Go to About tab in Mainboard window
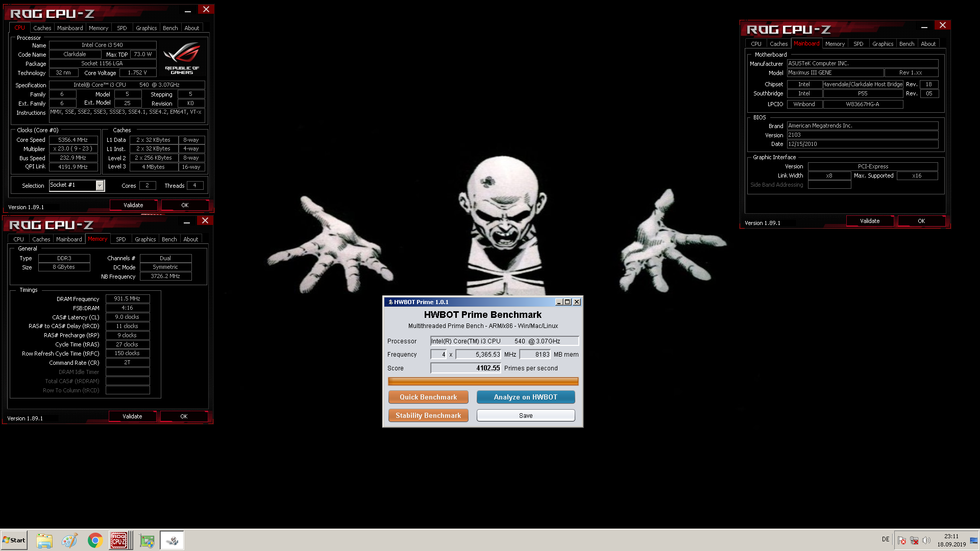The width and height of the screenshot is (980, 551). pos(928,44)
